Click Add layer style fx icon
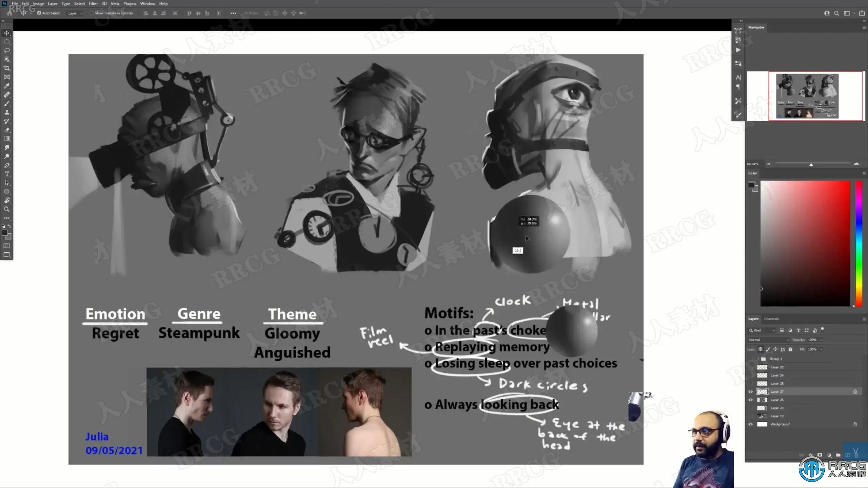 tap(811, 455)
